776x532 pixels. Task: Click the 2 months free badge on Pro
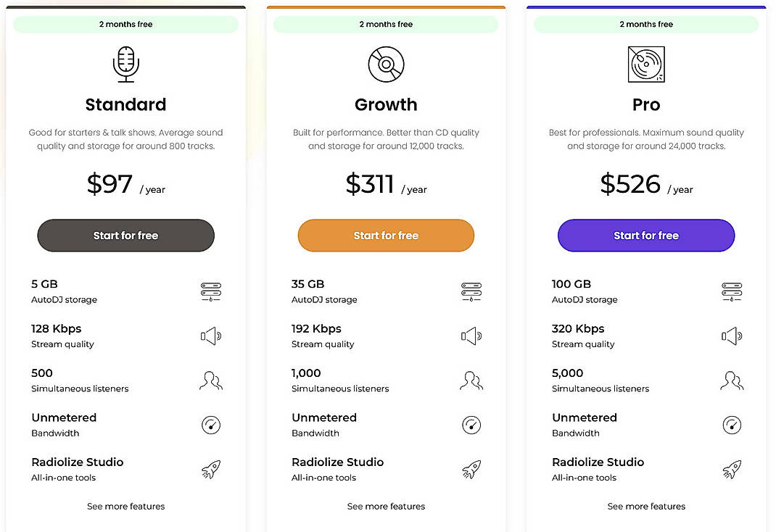pyautogui.click(x=645, y=24)
